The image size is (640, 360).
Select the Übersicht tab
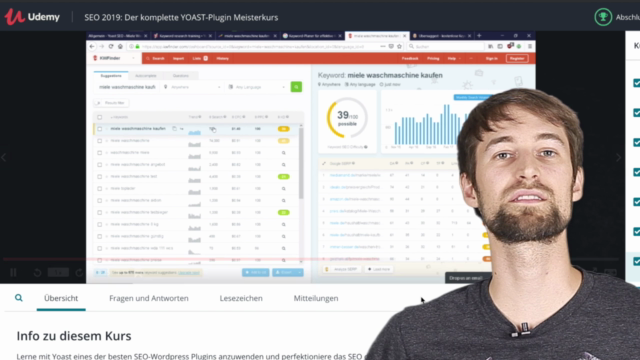click(x=61, y=298)
